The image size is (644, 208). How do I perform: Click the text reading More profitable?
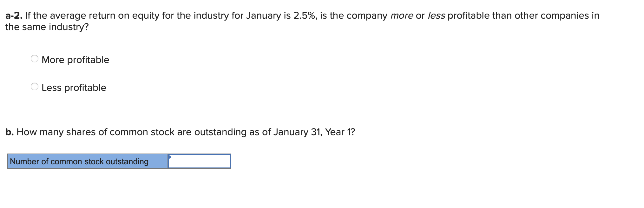[x=75, y=60]
